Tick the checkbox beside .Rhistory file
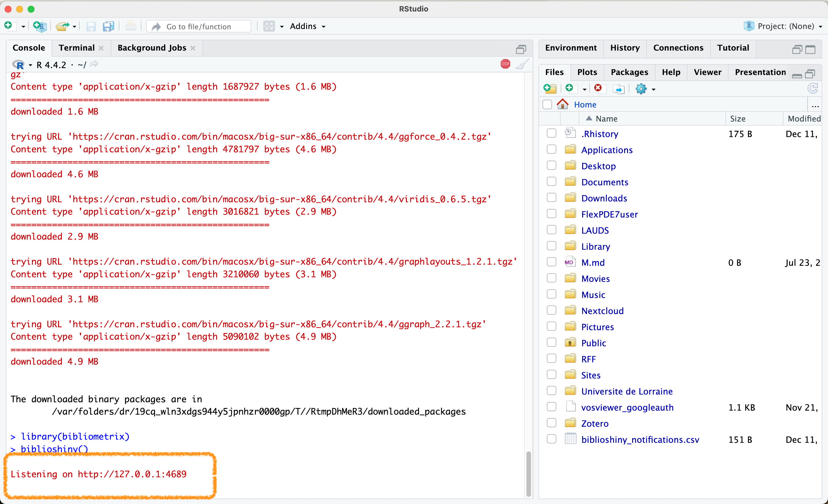828x504 pixels. pyautogui.click(x=551, y=133)
